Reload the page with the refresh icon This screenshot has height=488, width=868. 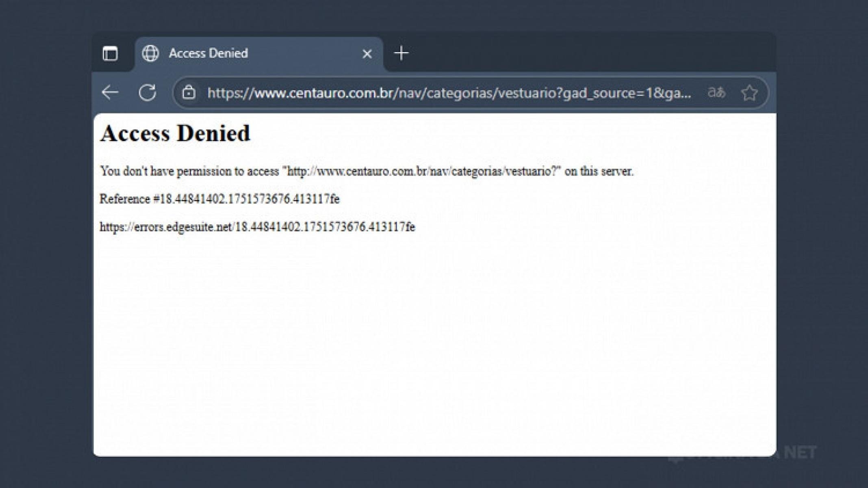click(x=148, y=93)
